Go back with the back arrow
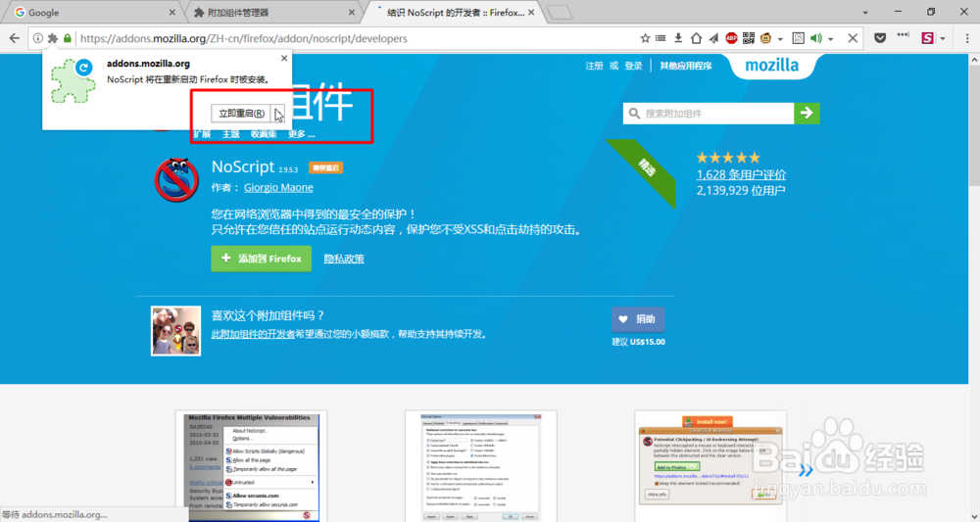Image resolution: width=980 pixels, height=522 pixels. pyautogui.click(x=15, y=38)
